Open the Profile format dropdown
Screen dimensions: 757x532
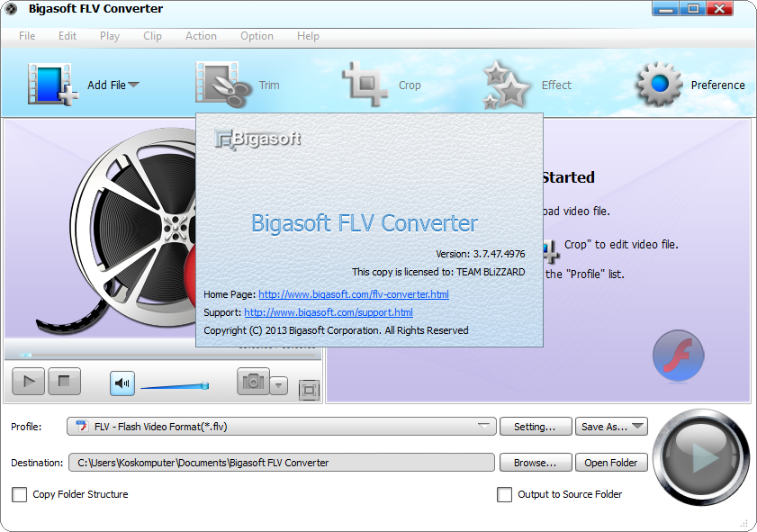click(x=282, y=427)
